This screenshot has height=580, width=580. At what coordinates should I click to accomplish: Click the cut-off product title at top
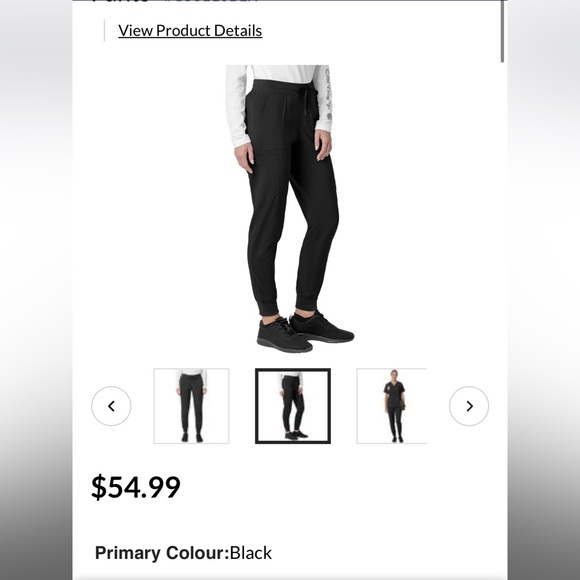click(x=174, y=1)
